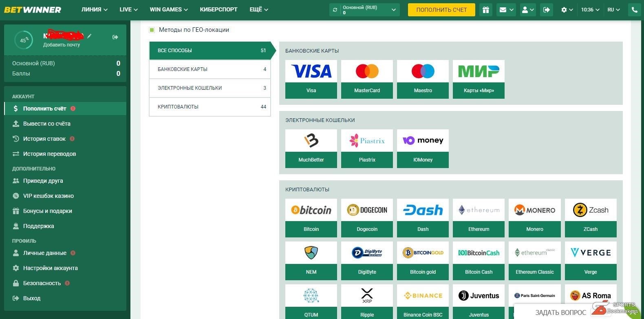Pick NEM cryptocurrency deposit
The width and height of the screenshot is (644, 319).
click(x=311, y=261)
